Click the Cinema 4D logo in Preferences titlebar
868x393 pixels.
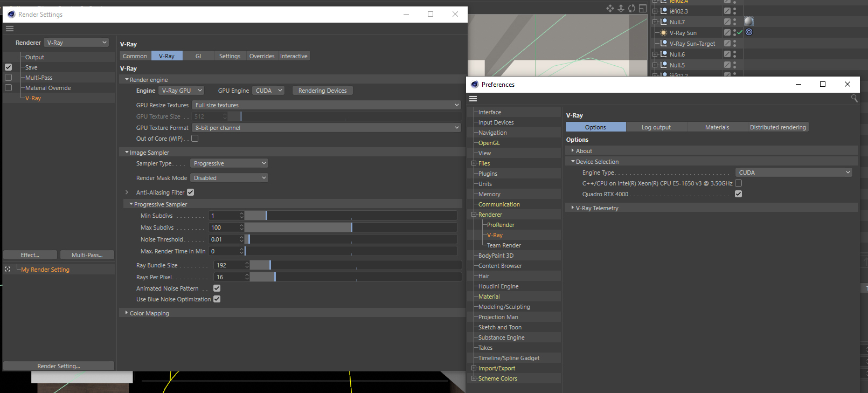tap(475, 85)
